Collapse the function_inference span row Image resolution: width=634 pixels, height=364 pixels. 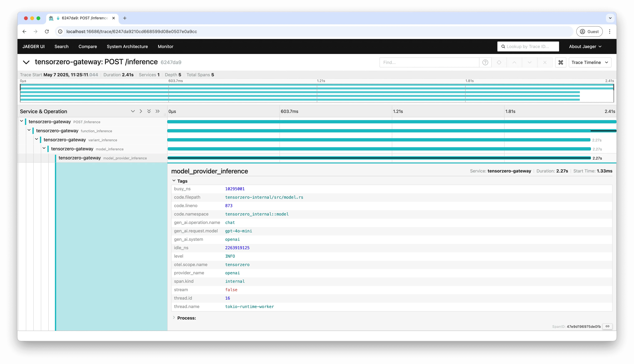29,130
